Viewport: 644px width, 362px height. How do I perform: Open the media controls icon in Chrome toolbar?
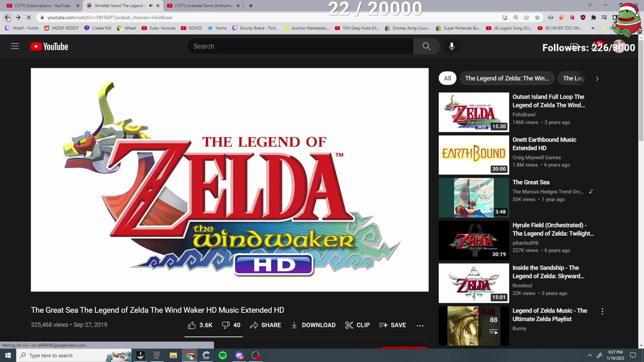tap(604, 18)
